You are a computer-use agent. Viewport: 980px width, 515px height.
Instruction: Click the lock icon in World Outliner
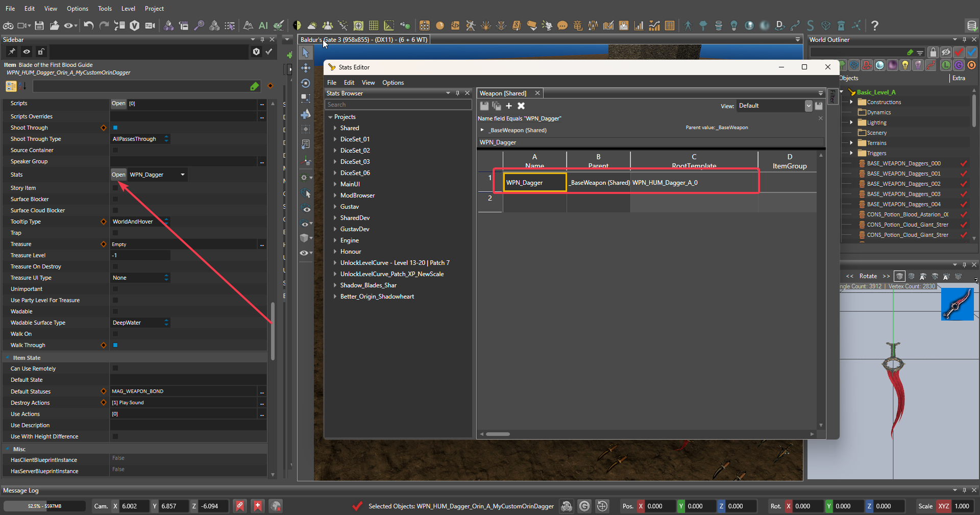933,52
